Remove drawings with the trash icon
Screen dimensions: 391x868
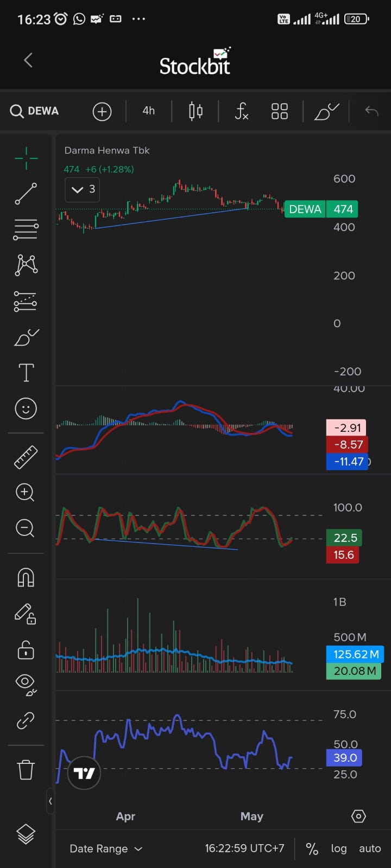[x=26, y=769]
